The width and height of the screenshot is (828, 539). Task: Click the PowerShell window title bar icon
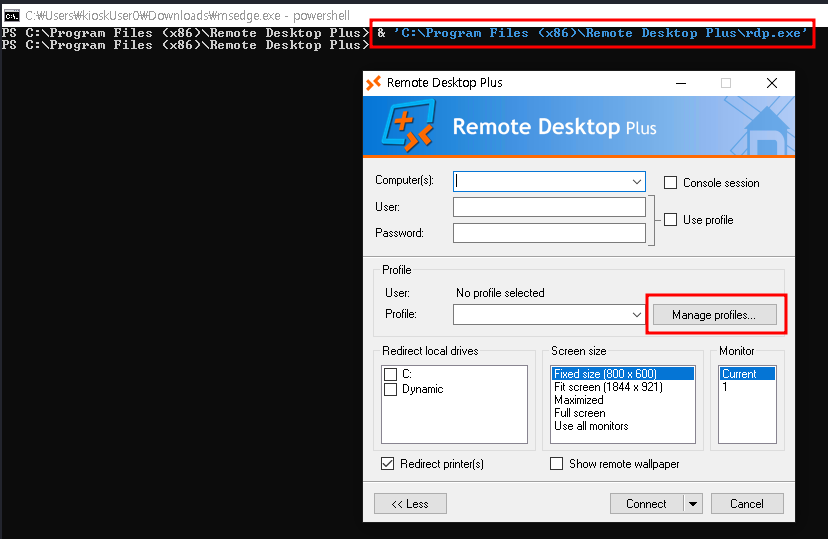12,16
